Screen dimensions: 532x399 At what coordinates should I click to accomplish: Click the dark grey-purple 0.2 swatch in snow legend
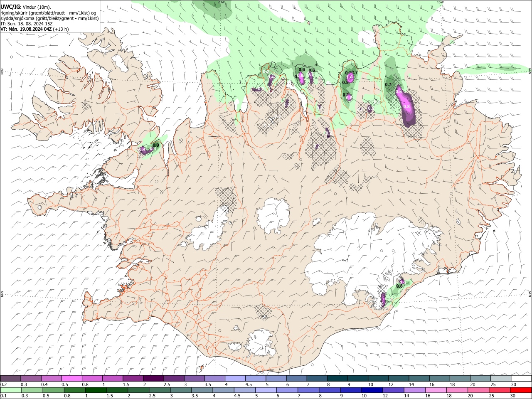(x=10, y=379)
